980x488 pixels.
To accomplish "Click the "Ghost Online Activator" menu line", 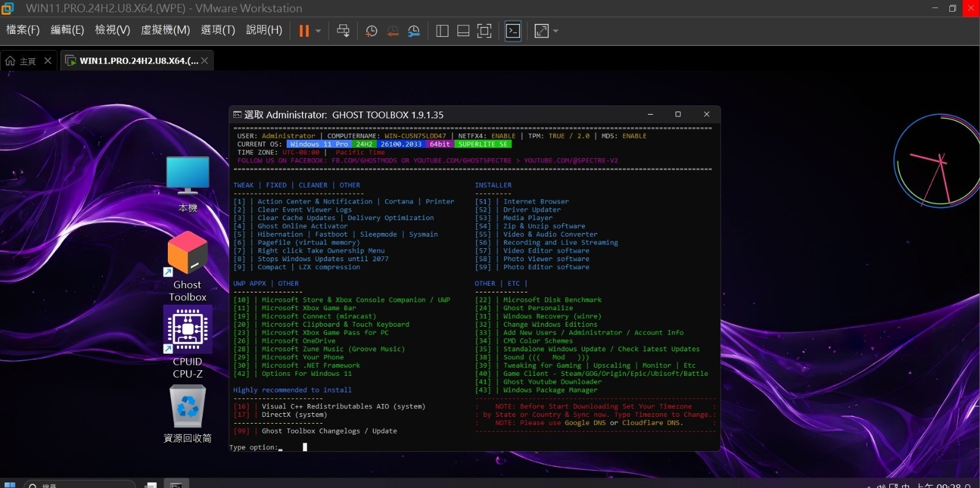I will pyautogui.click(x=303, y=226).
